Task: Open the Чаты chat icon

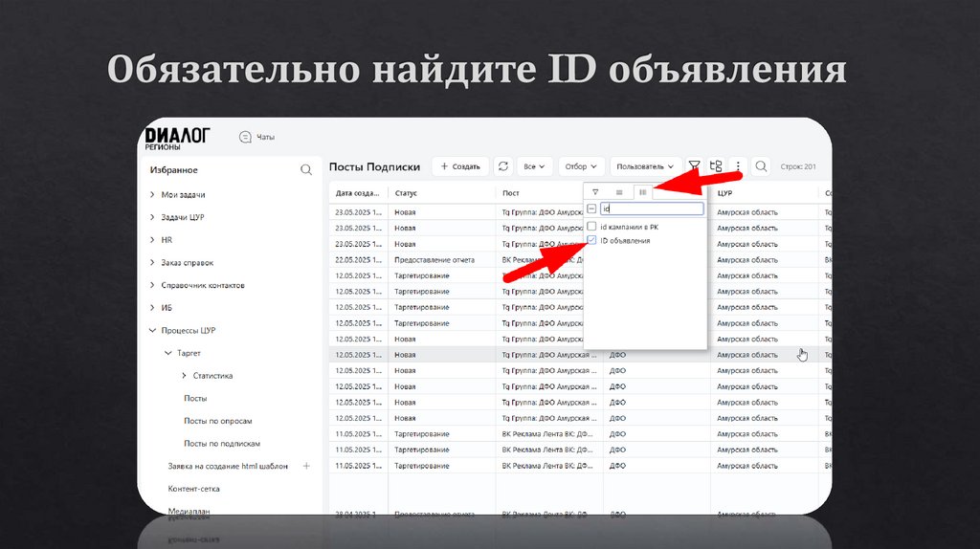Action: [245, 137]
